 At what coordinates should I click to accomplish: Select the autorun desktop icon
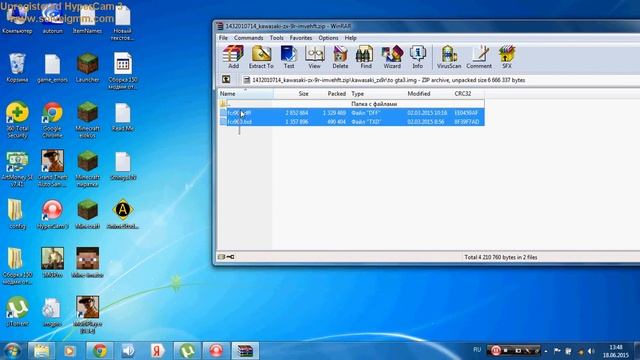coord(52,20)
